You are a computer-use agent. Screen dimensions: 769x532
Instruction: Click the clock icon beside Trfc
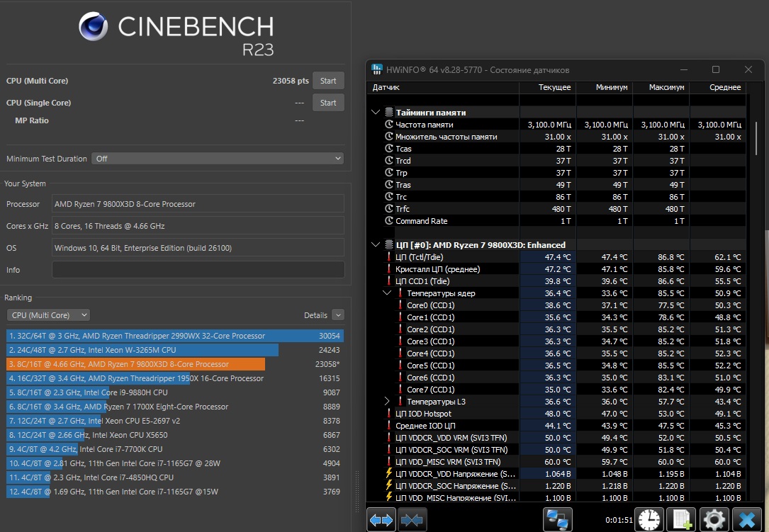tap(389, 209)
